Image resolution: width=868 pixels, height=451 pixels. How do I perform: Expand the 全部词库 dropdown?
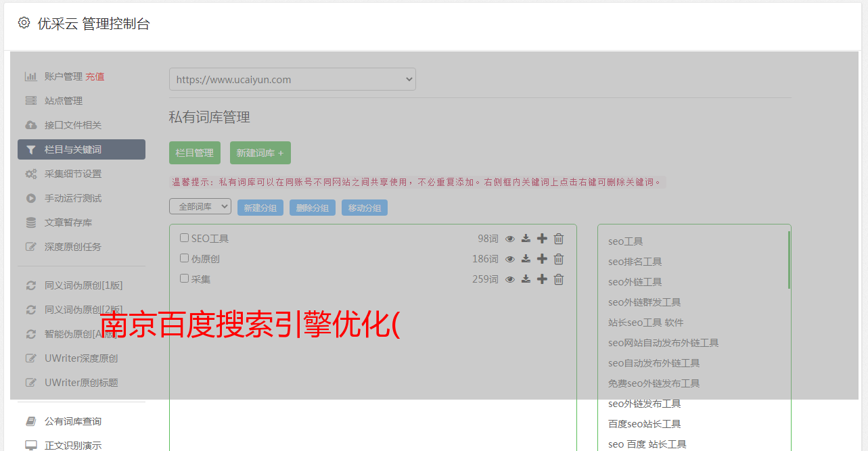[x=200, y=207]
